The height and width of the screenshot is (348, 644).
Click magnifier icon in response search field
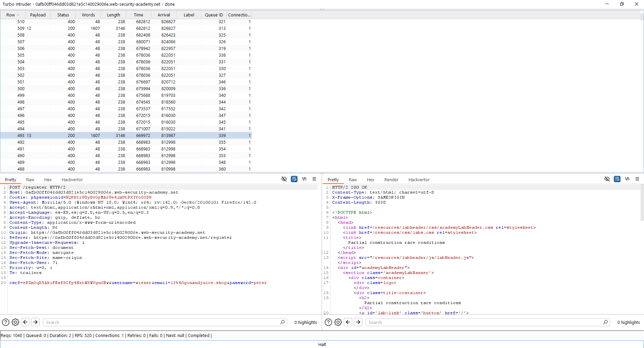pos(605,322)
